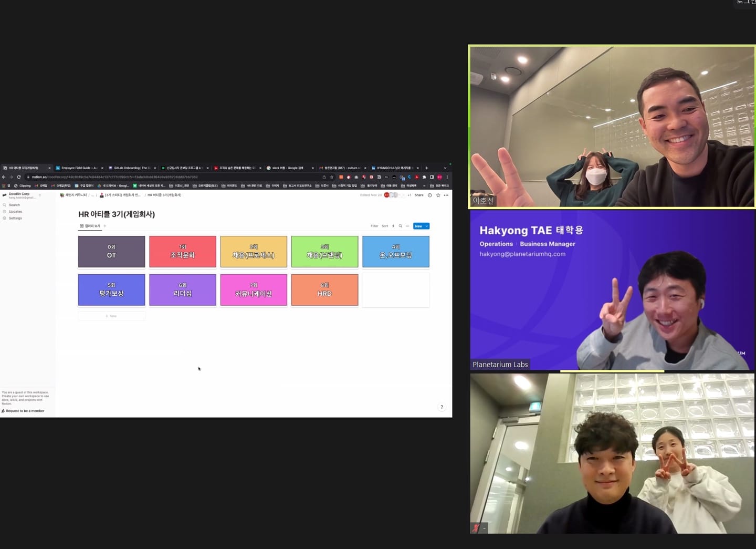This screenshot has width=756, height=549.
Task: Open the HR folder in bookmarks bar
Action: click(x=251, y=185)
